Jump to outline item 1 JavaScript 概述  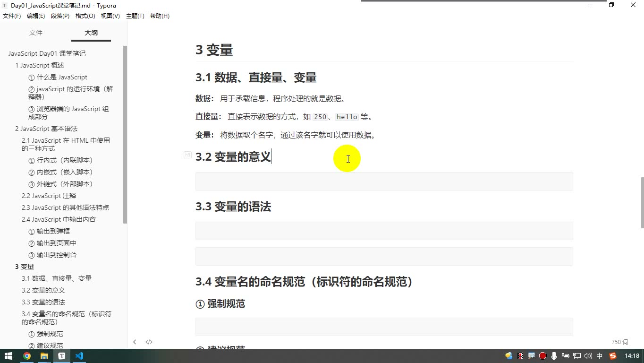click(40, 65)
